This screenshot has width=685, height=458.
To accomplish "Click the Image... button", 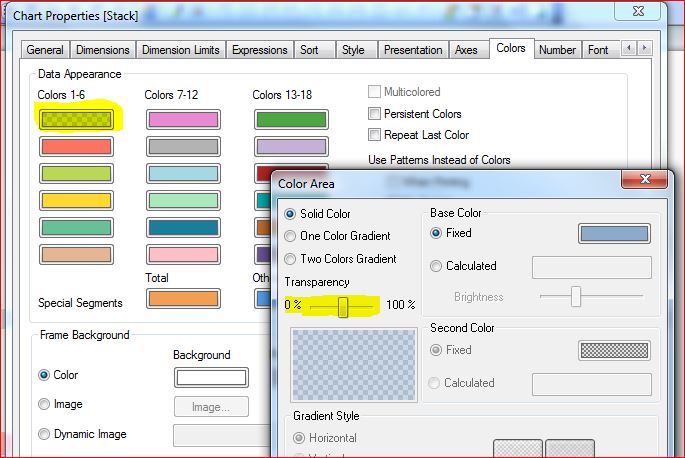I will pyautogui.click(x=211, y=407).
